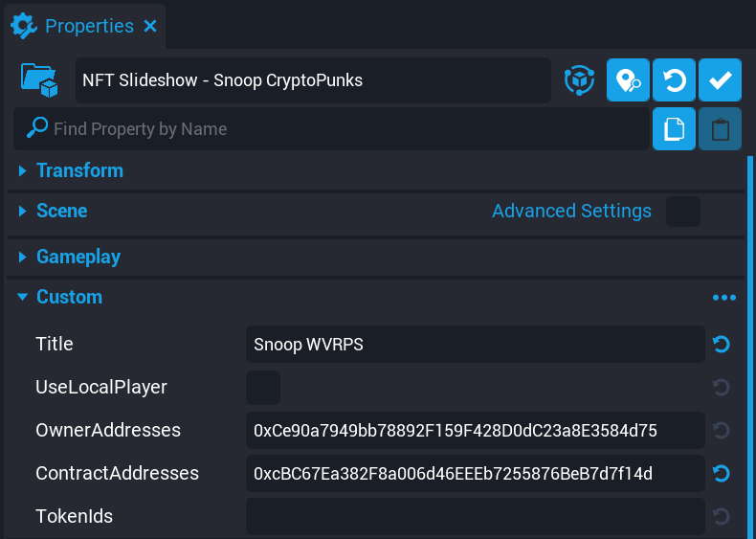Click the Scene section heading
Viewport: 756px width, 539px height.
tap(61, 211)
